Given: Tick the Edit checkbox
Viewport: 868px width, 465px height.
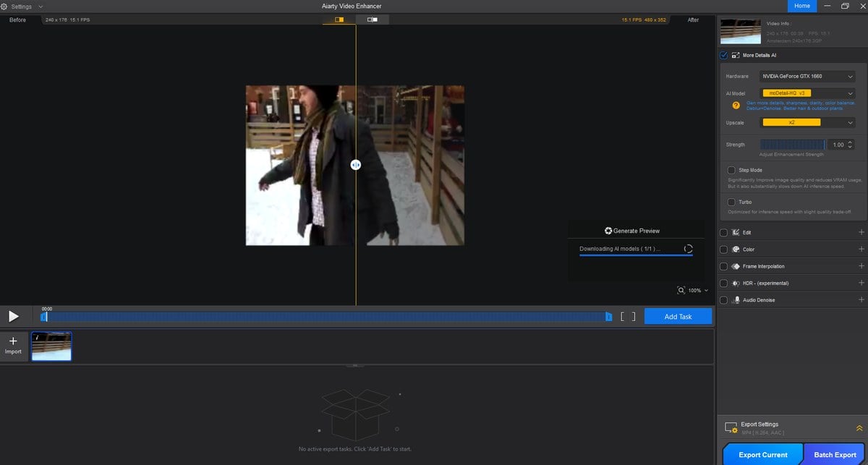Looking at the screenshot, I should click(x=724, y=233).
